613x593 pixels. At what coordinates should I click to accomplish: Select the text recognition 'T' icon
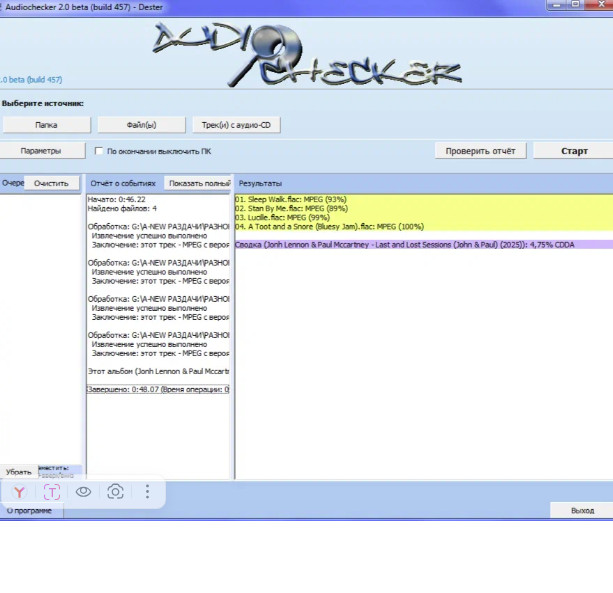tap(51, 491)
